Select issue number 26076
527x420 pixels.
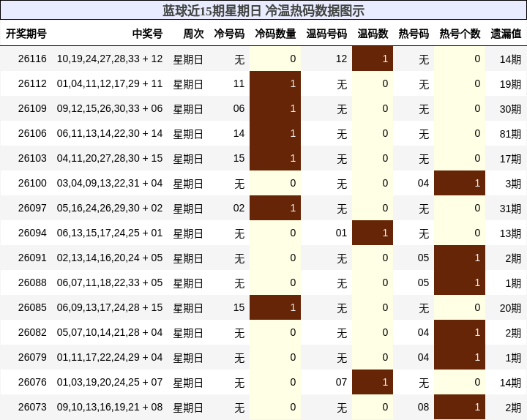(x=32, y=382)
